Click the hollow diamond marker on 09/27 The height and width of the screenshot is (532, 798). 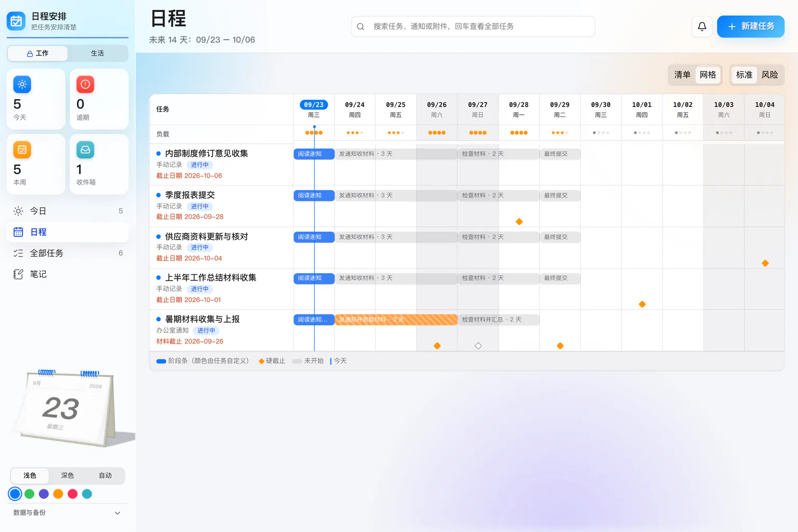478,346
